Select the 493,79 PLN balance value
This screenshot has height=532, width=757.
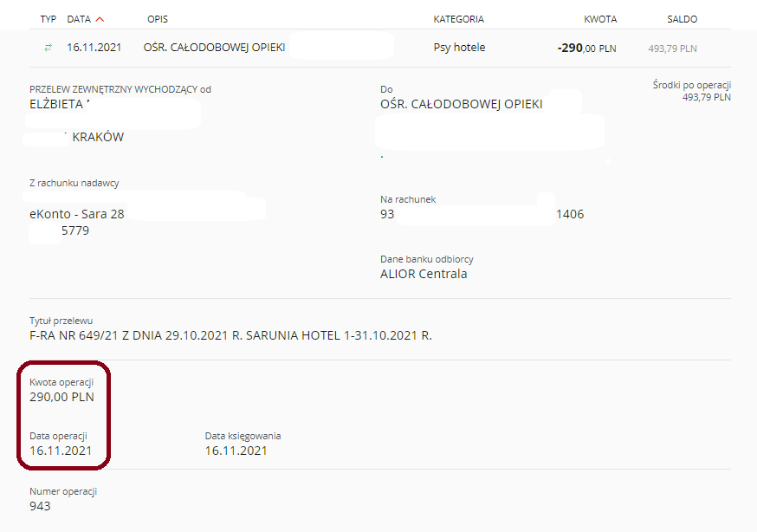[x=672, y=49]
